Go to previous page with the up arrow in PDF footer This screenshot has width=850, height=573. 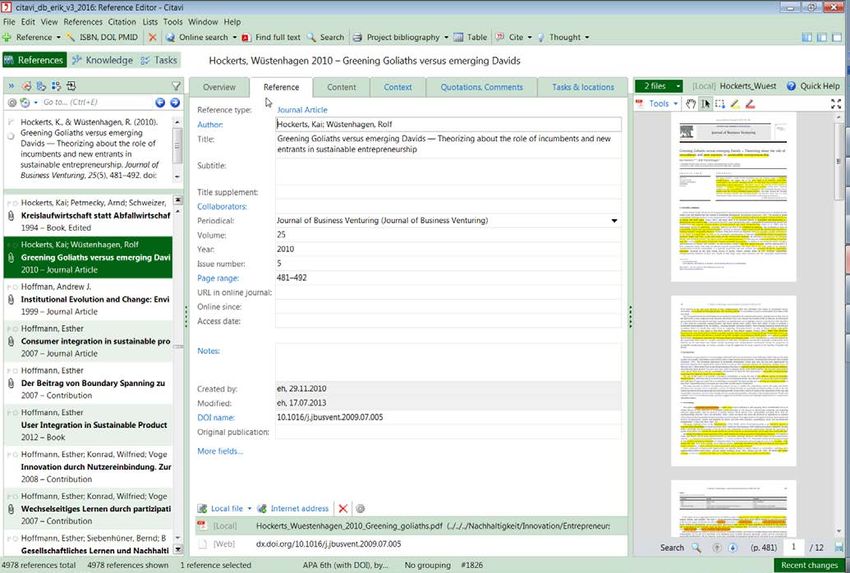tap(717, 548)
